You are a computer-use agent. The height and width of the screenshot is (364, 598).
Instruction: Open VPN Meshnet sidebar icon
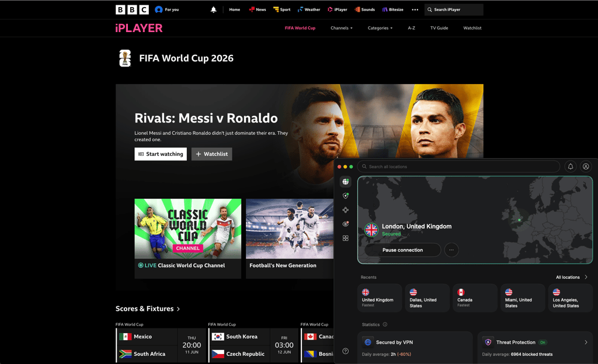click(346, 210)
